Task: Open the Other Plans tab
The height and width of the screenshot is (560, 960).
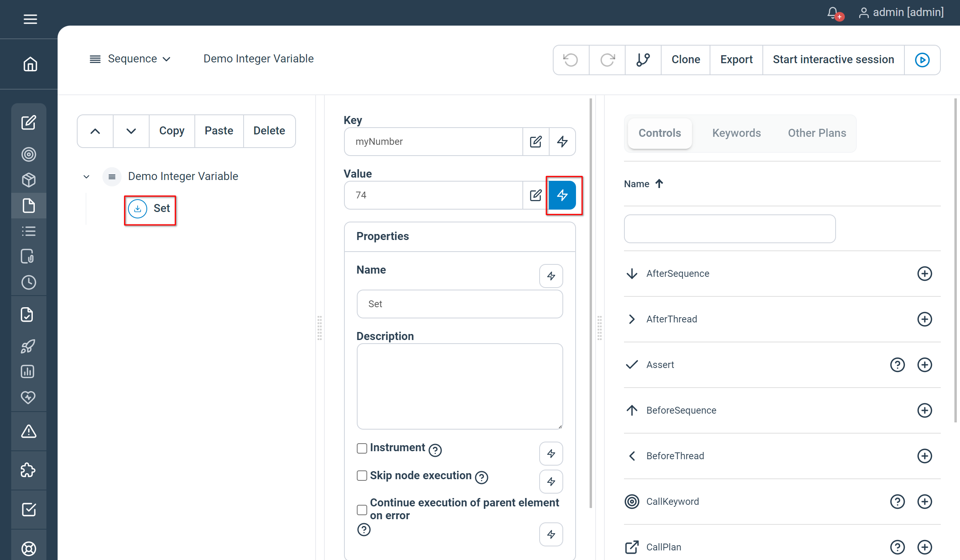Action: [817, 133]
